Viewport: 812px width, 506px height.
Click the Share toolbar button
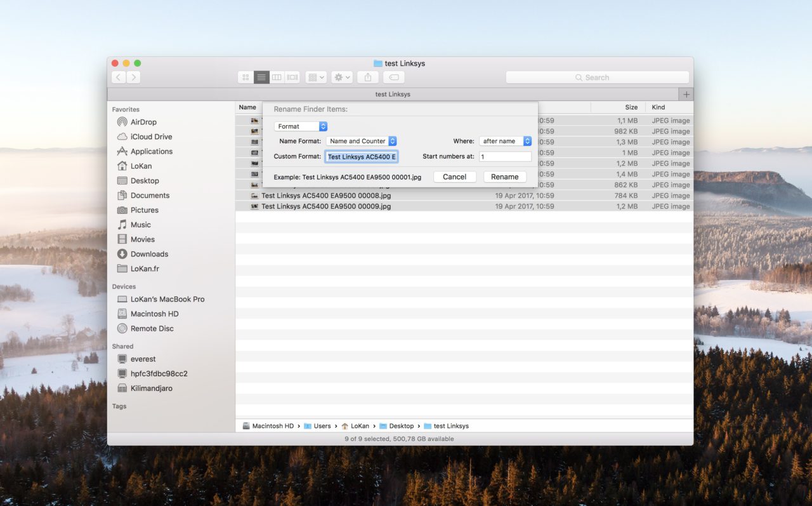[x=368, y=77]
